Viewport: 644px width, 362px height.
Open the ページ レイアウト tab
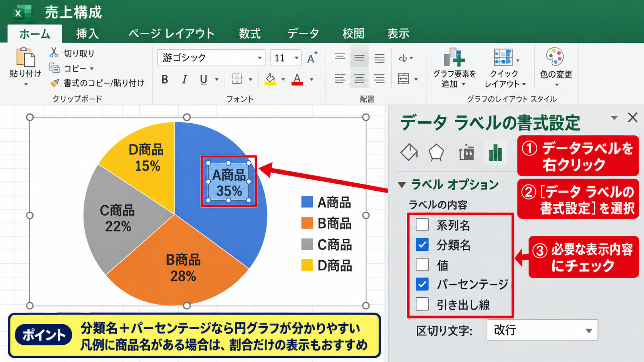171,34
